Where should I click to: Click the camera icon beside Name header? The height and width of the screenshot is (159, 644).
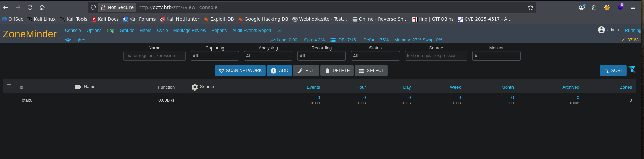pos(78,87)
